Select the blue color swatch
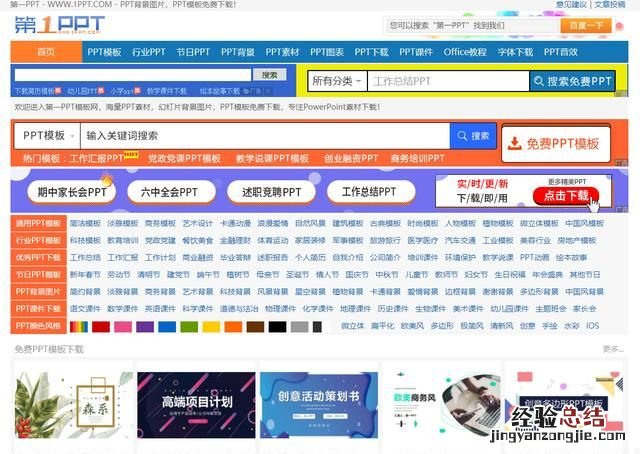This screenshot has width=640, height=454. coord(167,326)
